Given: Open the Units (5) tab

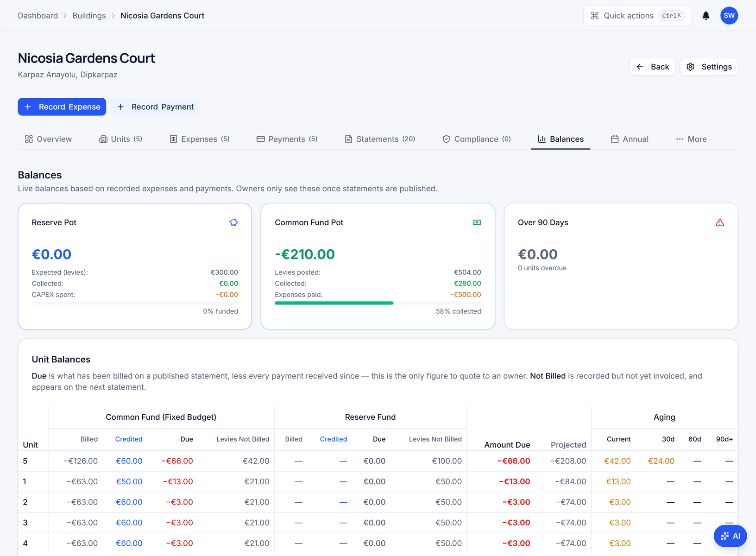Looking at the screenshot, I should [120, 139].
